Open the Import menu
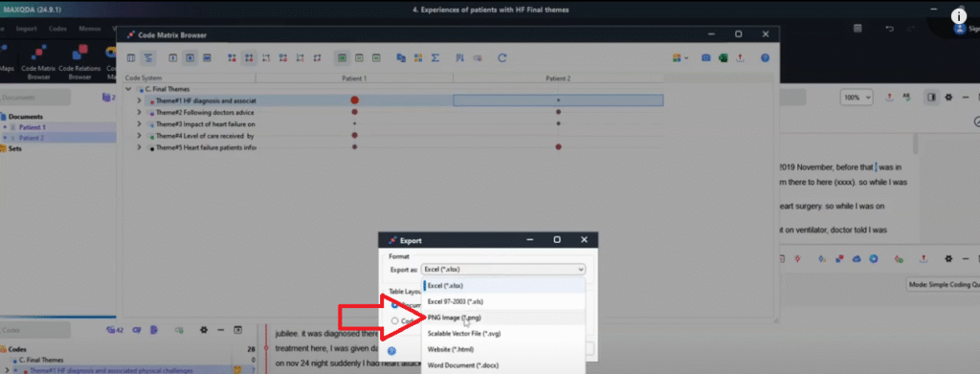Image resolution: width=980 pixels, height=374 pixels. click(26, 29)
